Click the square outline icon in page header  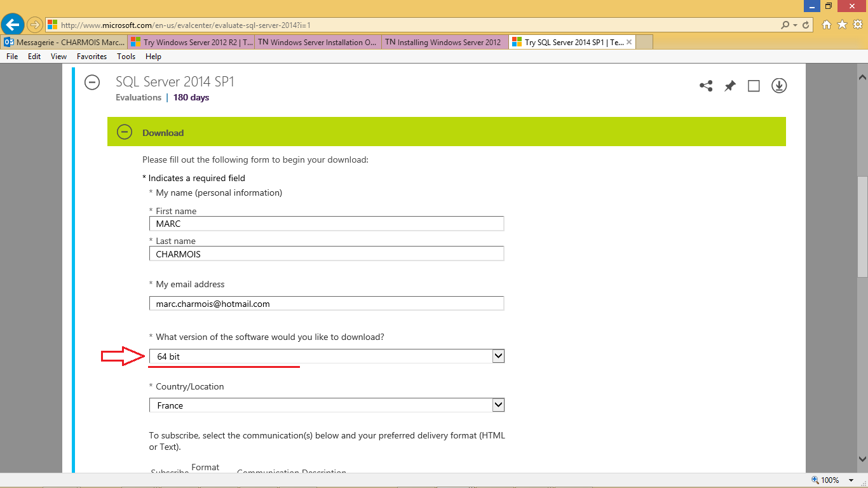coord(754,86)
